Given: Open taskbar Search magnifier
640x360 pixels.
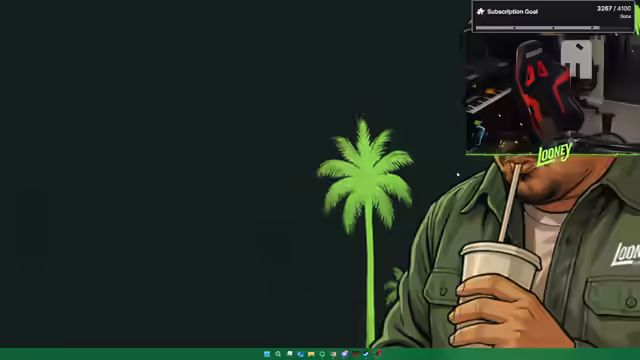Looking at the screenshot, I should [278, 354].
